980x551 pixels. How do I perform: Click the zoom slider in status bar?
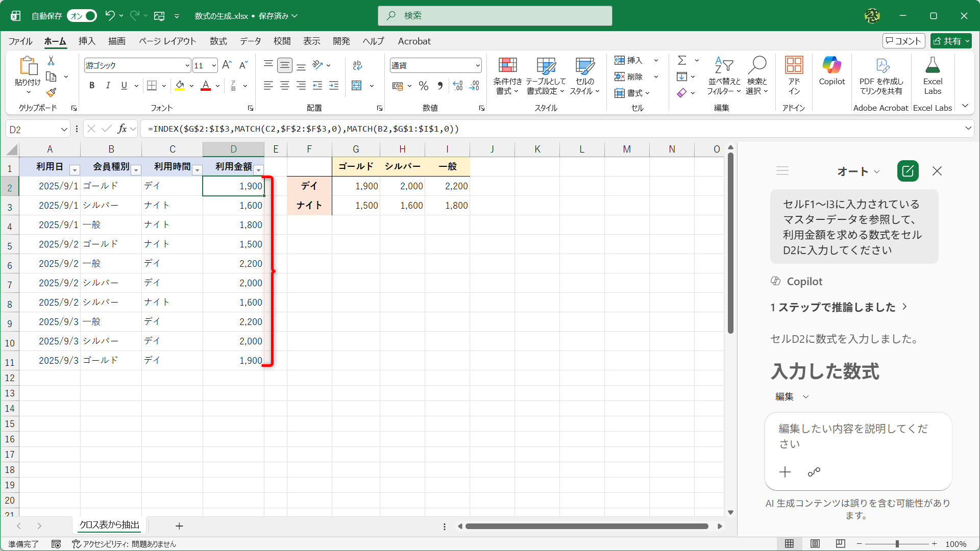point(897,544)
